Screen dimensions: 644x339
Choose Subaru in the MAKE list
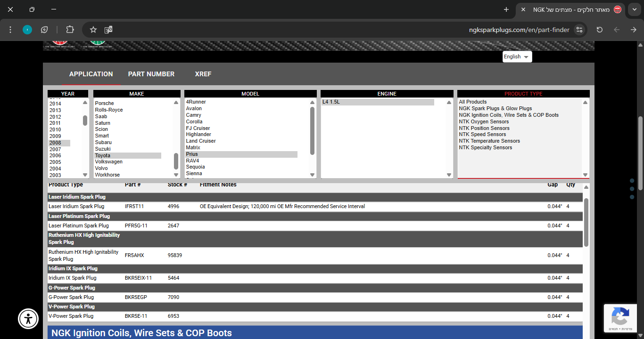103,142
